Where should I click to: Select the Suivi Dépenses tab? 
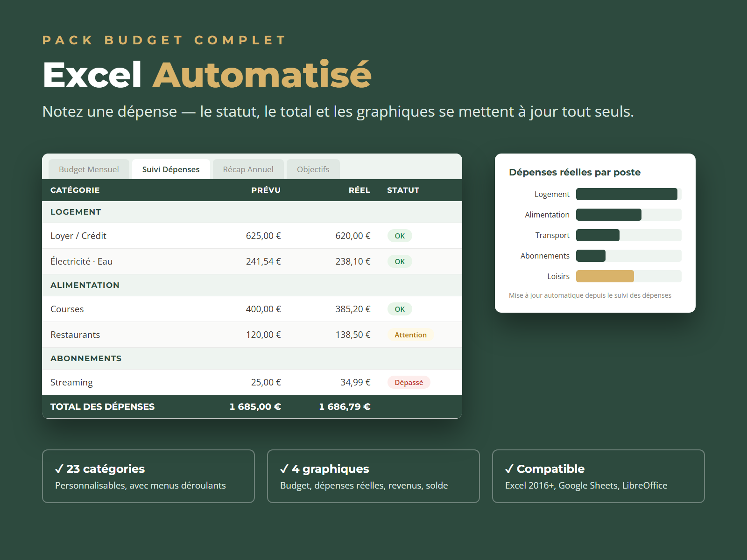(x=171, y=169)
